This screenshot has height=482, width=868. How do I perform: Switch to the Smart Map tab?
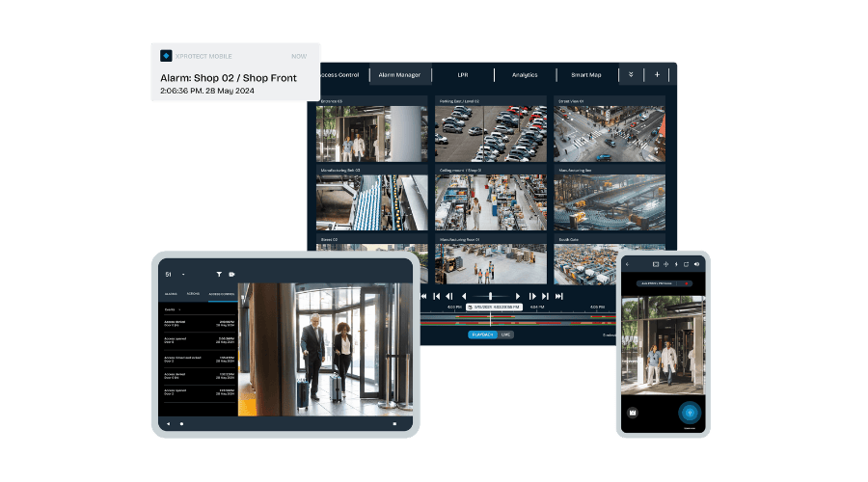click(x=585, y=74)
